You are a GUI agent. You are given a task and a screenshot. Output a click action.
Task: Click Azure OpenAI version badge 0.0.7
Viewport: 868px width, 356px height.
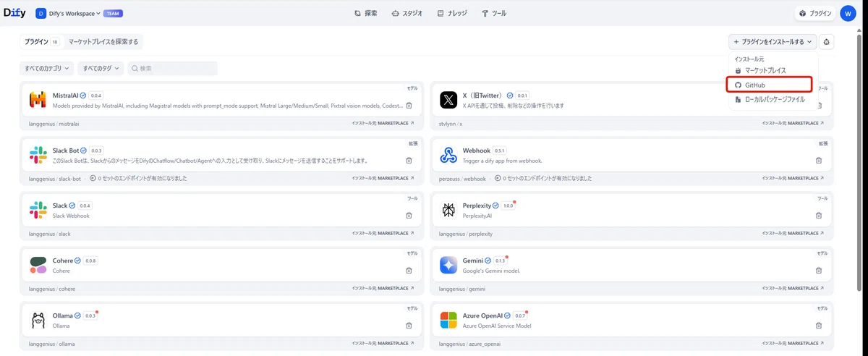coord(520,316)
